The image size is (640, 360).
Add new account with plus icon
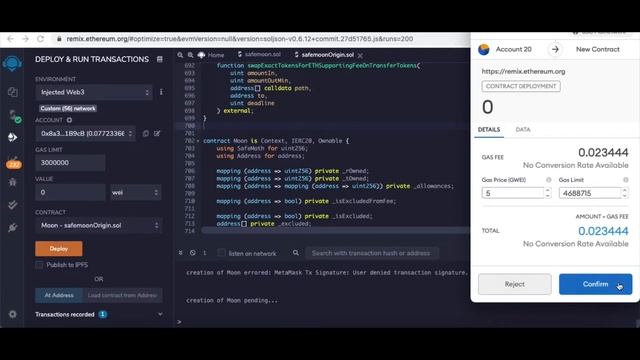click(x=69, y=120)
